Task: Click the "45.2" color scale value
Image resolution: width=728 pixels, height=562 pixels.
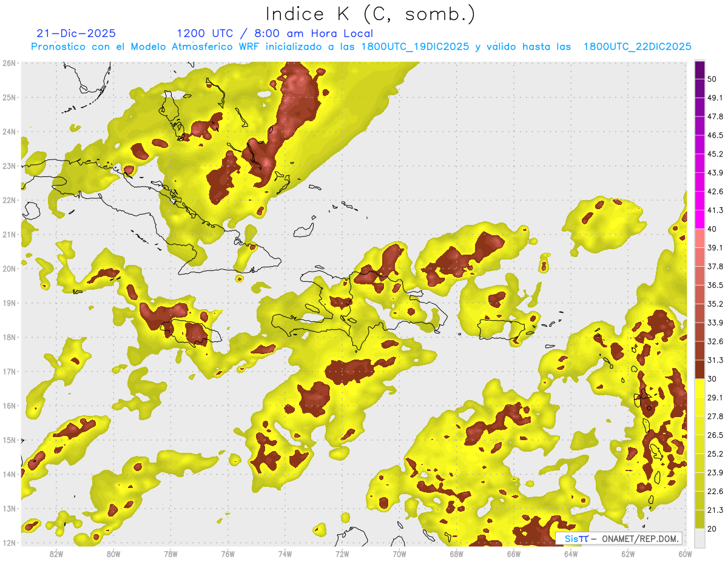Action: [714, 154]
